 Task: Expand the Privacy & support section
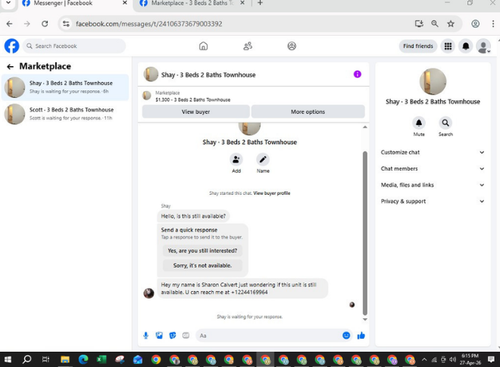pyautogui.click(x=433, y=201)
